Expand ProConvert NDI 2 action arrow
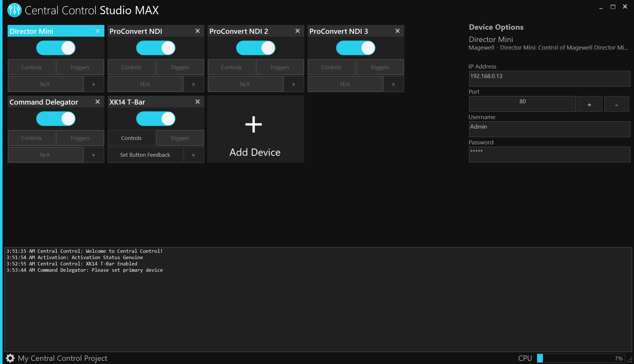 point(294,84)
